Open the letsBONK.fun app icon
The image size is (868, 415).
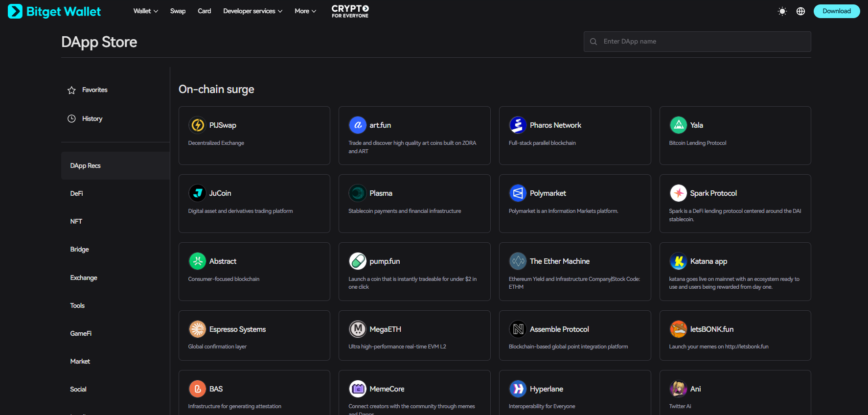coord(678,329)
